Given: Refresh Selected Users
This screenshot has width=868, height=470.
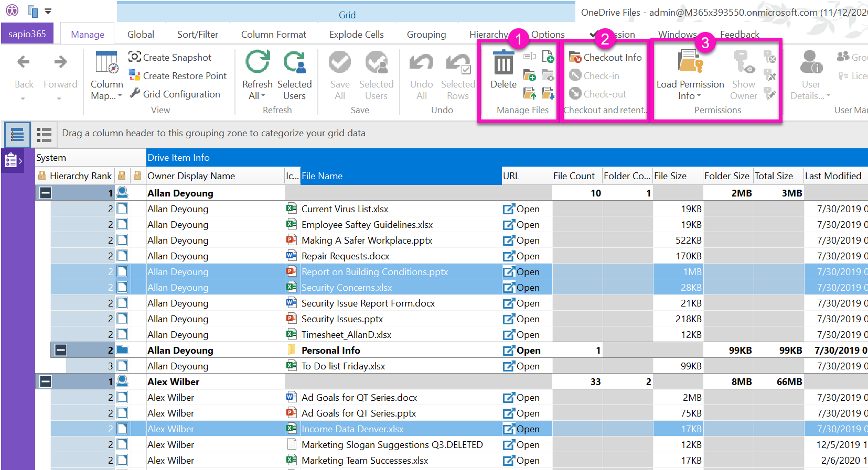Looking at the screenshot, I should click(x=294, y=75).
